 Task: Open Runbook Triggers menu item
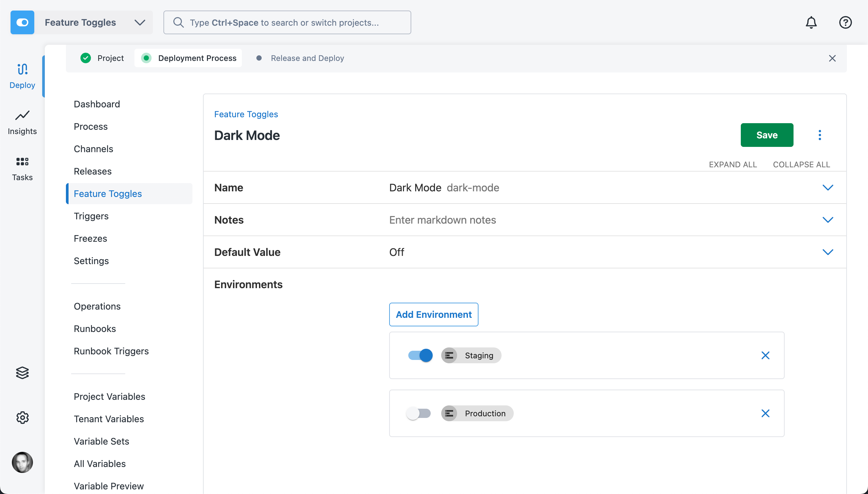point(111,351)
